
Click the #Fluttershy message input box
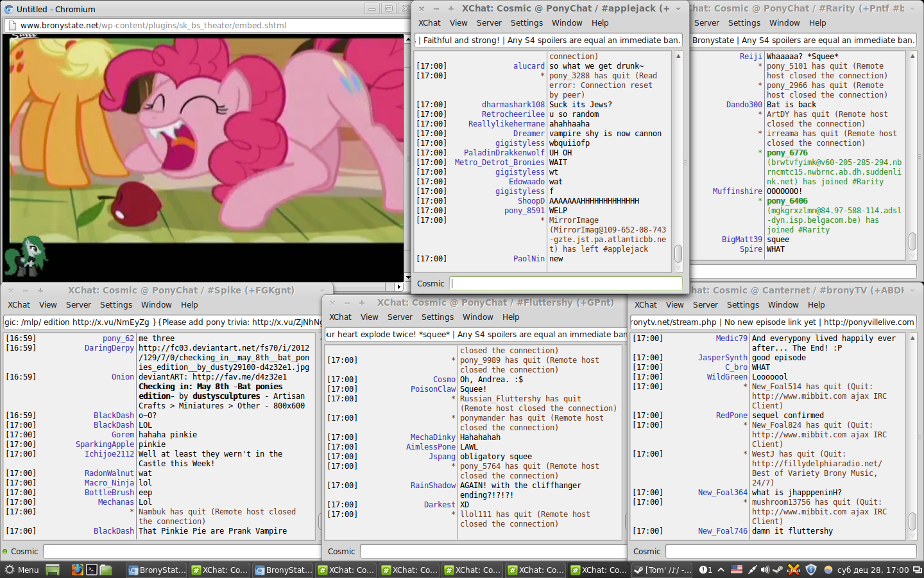[493, 551]
